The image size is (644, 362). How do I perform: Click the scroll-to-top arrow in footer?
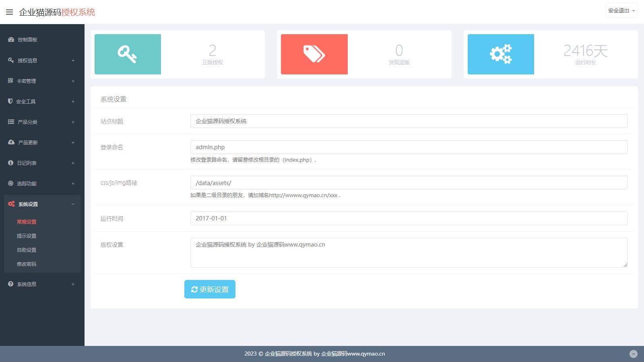click(x=634, y=354)
